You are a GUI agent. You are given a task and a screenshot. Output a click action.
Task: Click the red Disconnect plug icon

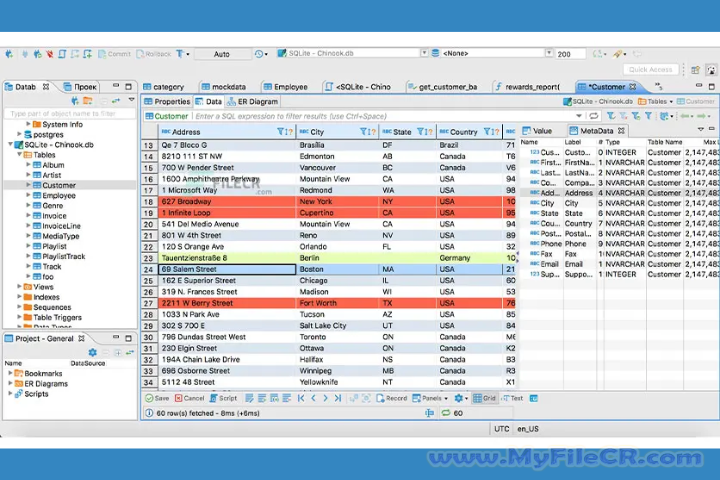tap(50, 54)
